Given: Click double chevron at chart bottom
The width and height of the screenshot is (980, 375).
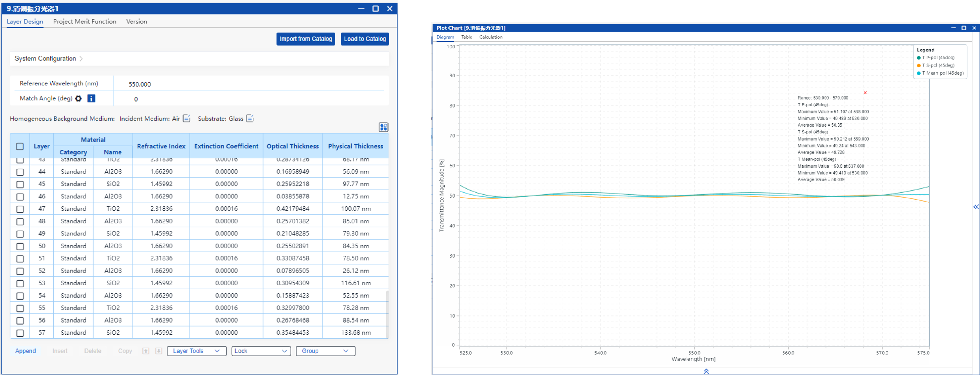Looking at the screenshot, I should [706, 371].
